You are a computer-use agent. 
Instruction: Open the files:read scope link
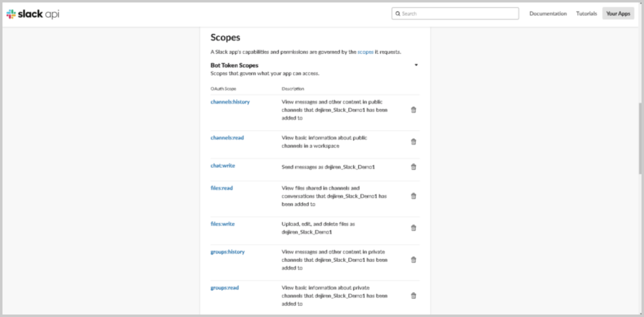[x=222, y=188]
